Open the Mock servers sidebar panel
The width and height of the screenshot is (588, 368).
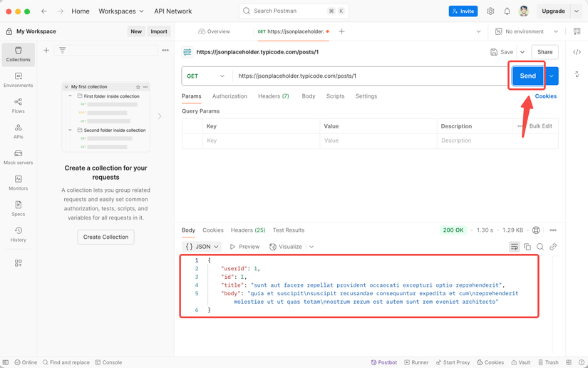(x=18, y=158)
